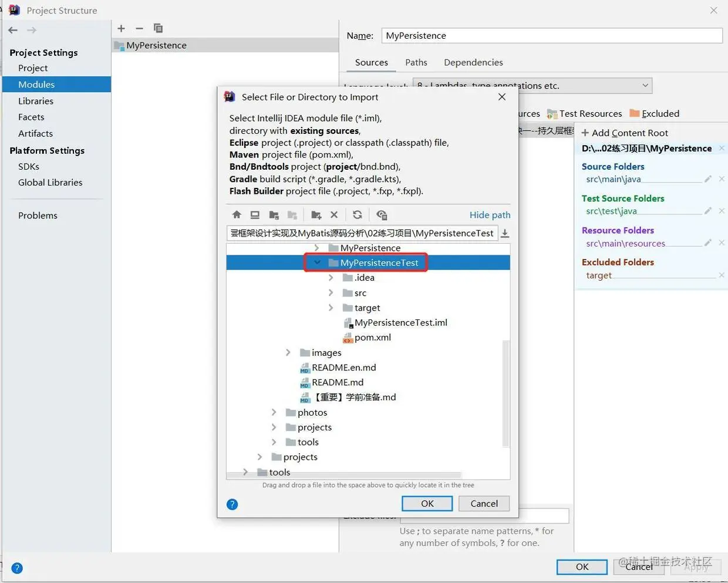Mark the folder as Excluded
Screen dimensions: 728x583
(654, 113)
